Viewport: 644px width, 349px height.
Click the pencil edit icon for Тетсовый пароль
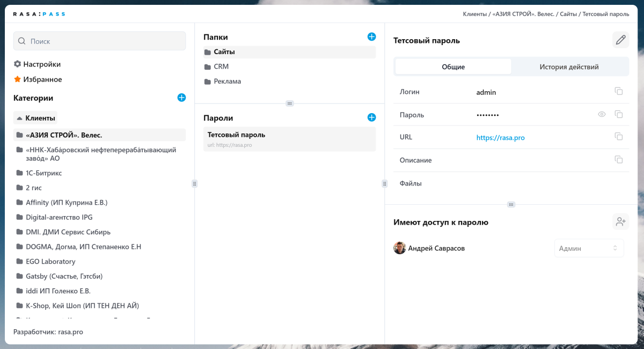coord(620,40)
